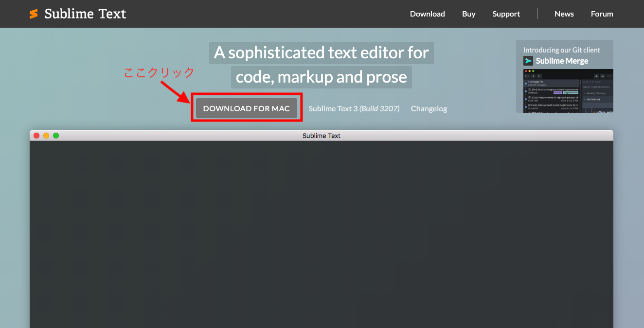The height and width of the screenshot is (328, 644).
Task: Click the headline 'A sophisticated text editor for'
Action: (322, 52)
